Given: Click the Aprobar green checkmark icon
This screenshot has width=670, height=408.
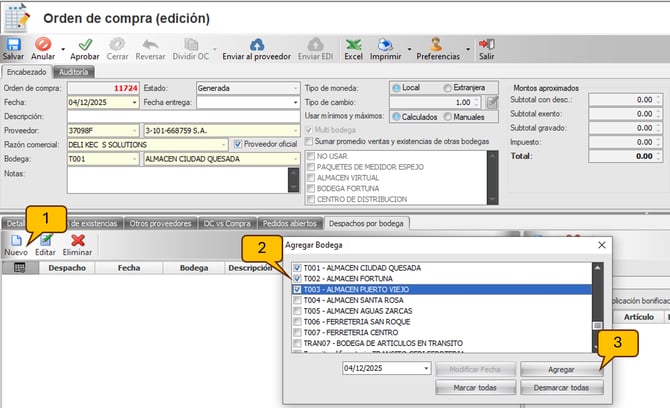Looking at the screenshot, I should tap(84, 45).
